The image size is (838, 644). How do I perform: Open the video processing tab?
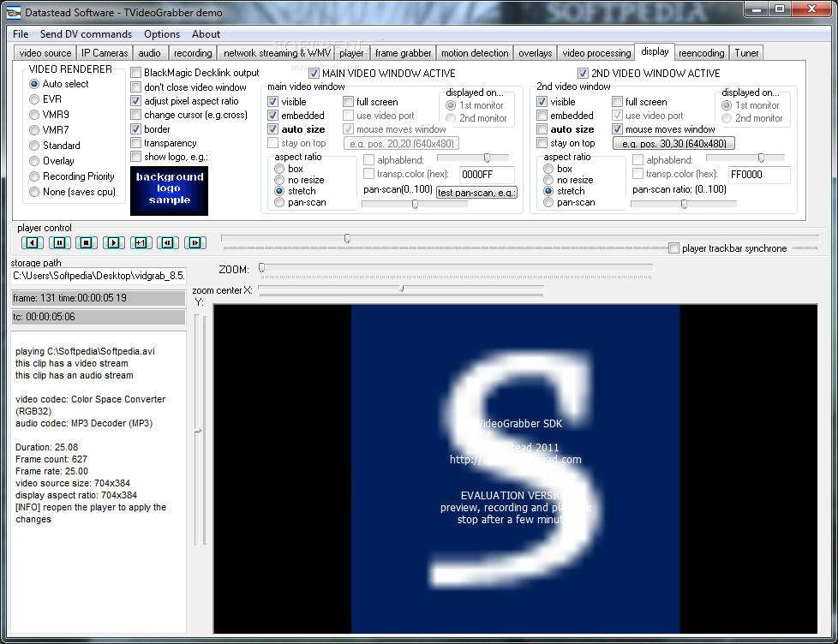pyautogui.click(x=596, y=53)
